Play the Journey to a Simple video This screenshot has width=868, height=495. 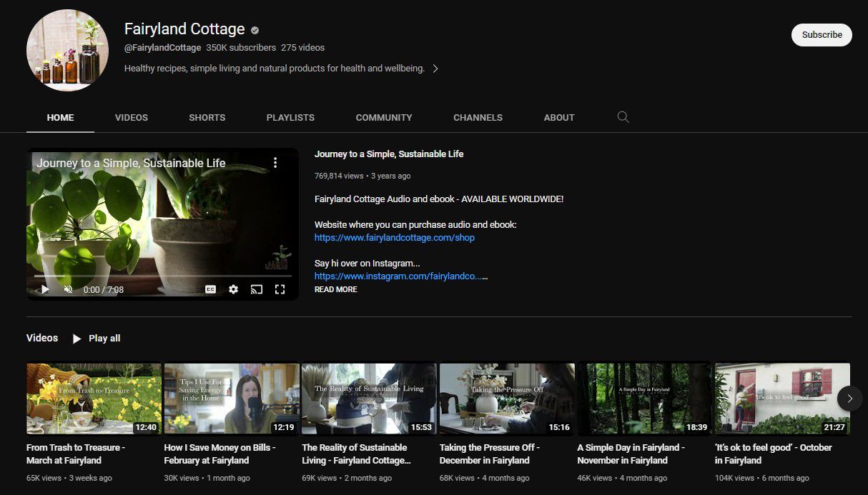click(44, 289)
